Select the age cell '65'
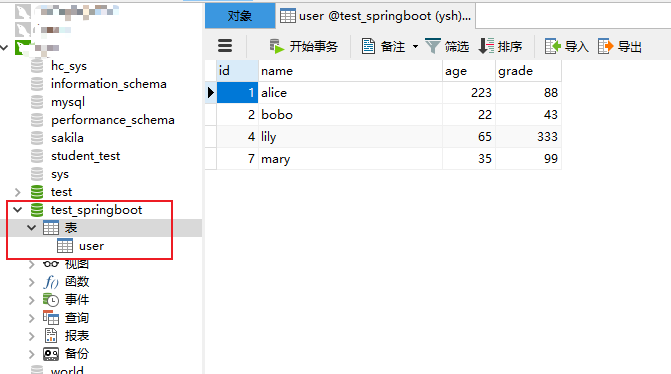 pyautogui.click(x=469, y=137)
